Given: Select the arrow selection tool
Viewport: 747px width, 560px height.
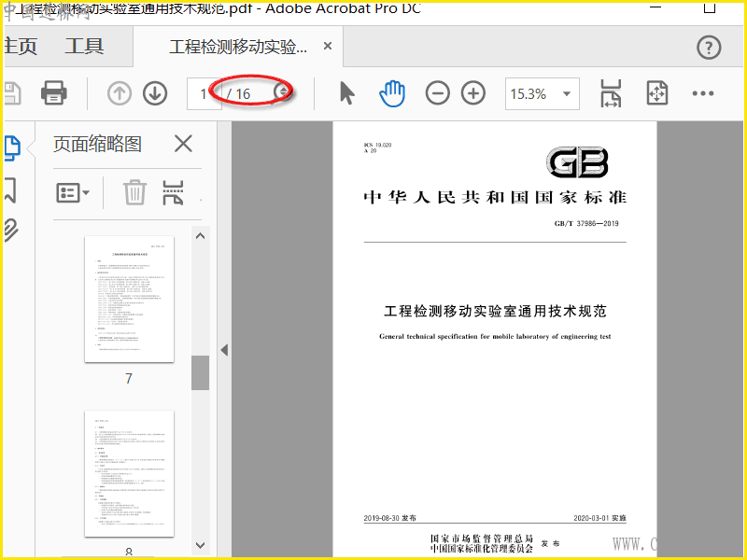Looking at the screenshot, I should tap(347, 92).
